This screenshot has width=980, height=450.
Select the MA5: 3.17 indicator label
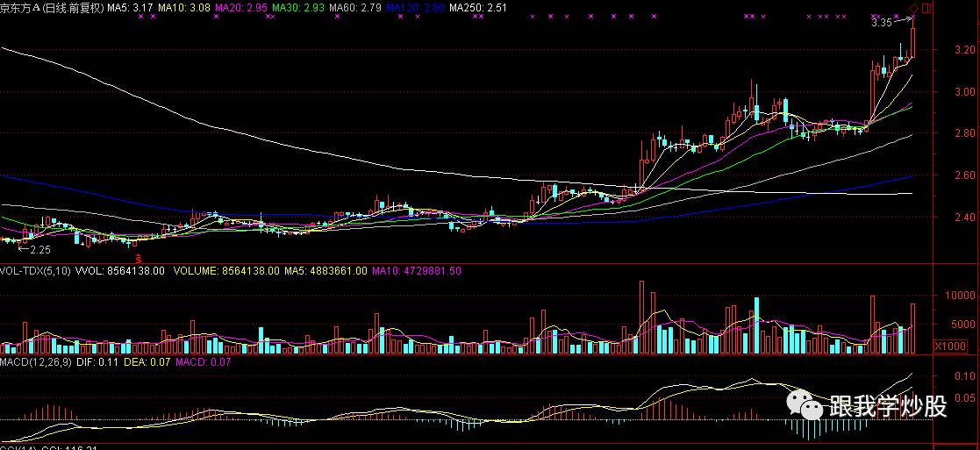pos(130,8)
